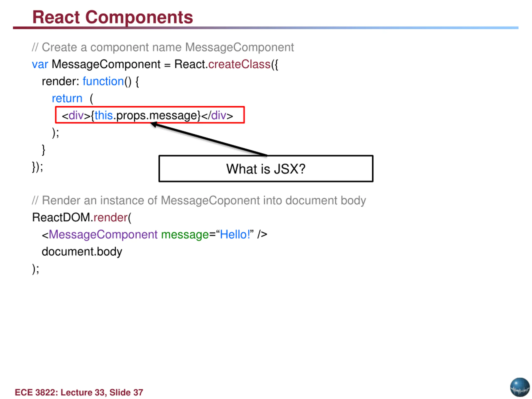Image resolution: width=532 pixels, height=399 pixels.
Task: Click the black arrow pointing to JSX
Action: tap(208, 139)
